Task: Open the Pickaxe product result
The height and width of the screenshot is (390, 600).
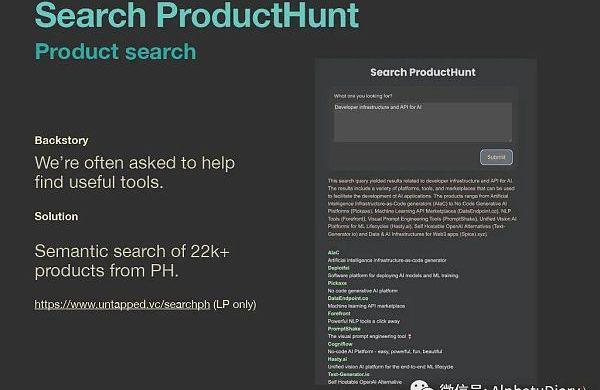Action: 337,283
